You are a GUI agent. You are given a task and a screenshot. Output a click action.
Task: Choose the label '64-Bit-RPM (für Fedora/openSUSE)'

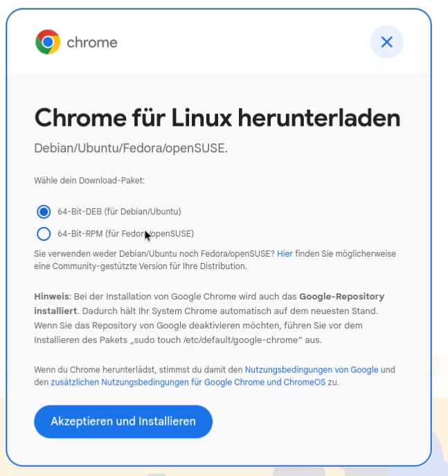pyautogui.click(x=126, y=234)
